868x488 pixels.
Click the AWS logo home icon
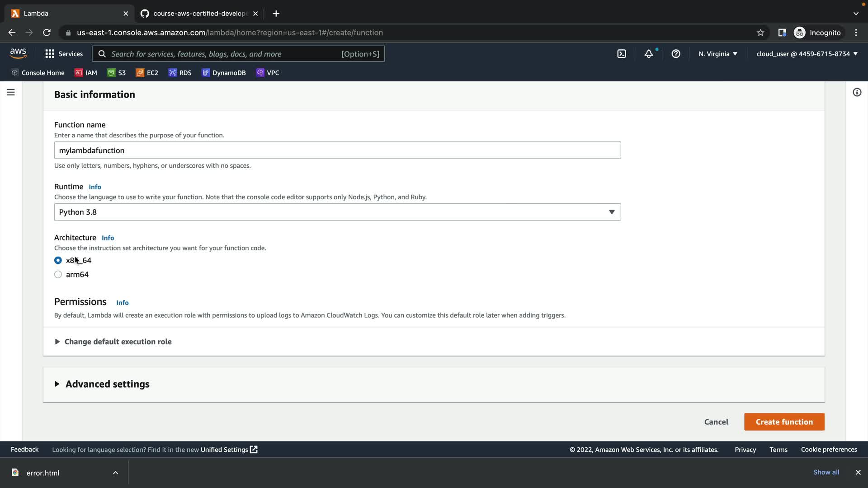[18, 53]
